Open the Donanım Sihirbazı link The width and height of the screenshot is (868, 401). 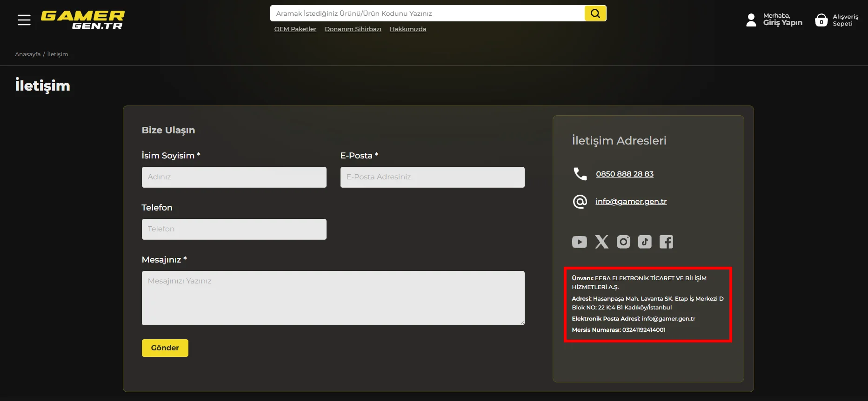coord(353,29)
